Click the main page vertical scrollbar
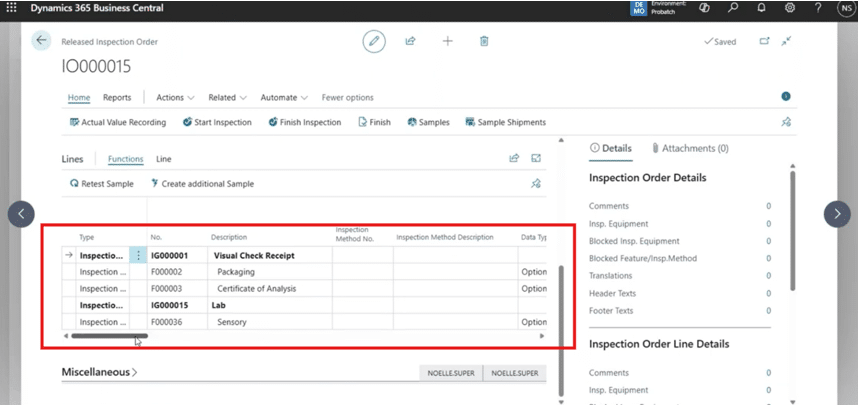 (560, 329)
